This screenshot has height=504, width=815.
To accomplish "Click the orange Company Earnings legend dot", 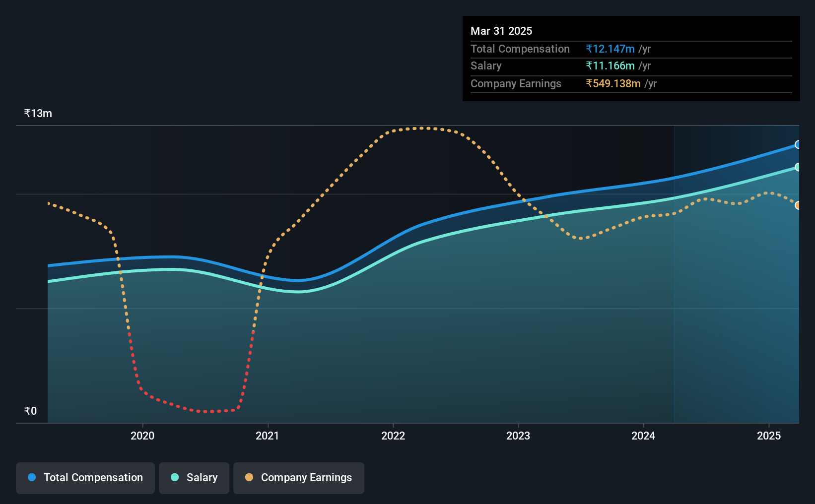I will [249, 477].
